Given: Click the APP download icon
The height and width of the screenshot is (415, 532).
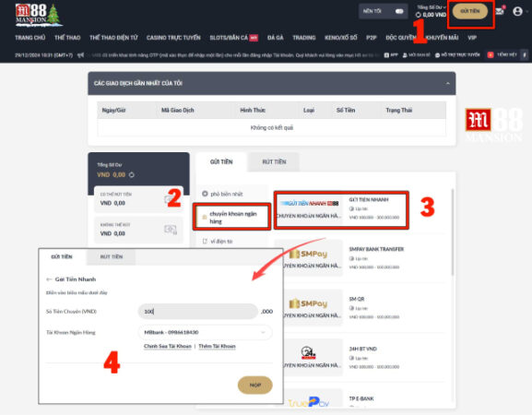Looking at the screenshot, I should click(x=391, y=55).
